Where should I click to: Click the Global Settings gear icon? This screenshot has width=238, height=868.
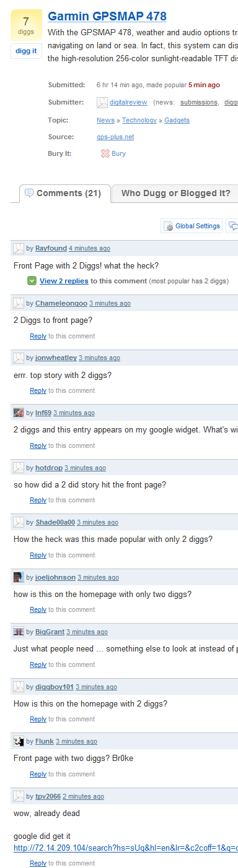pos(168,226)
